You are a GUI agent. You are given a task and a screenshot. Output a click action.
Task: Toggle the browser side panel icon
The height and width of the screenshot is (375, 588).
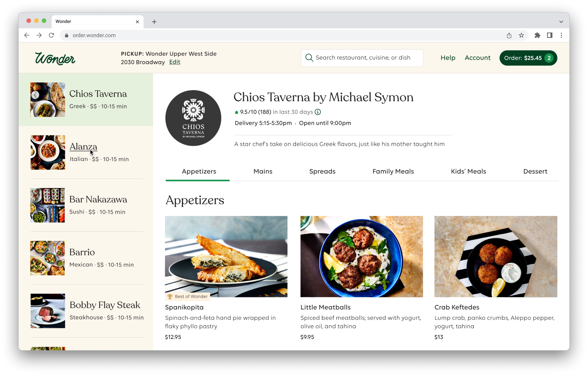(549, 35)
